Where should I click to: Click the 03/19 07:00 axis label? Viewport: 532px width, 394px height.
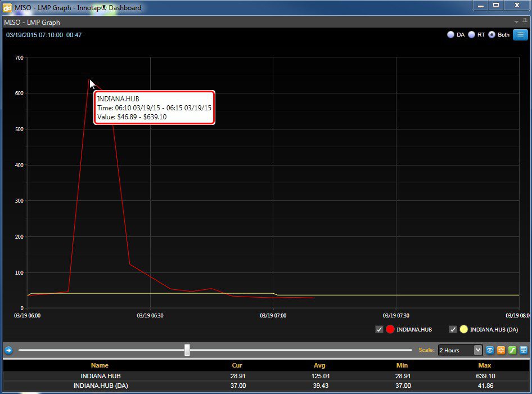tap(273, 316)
